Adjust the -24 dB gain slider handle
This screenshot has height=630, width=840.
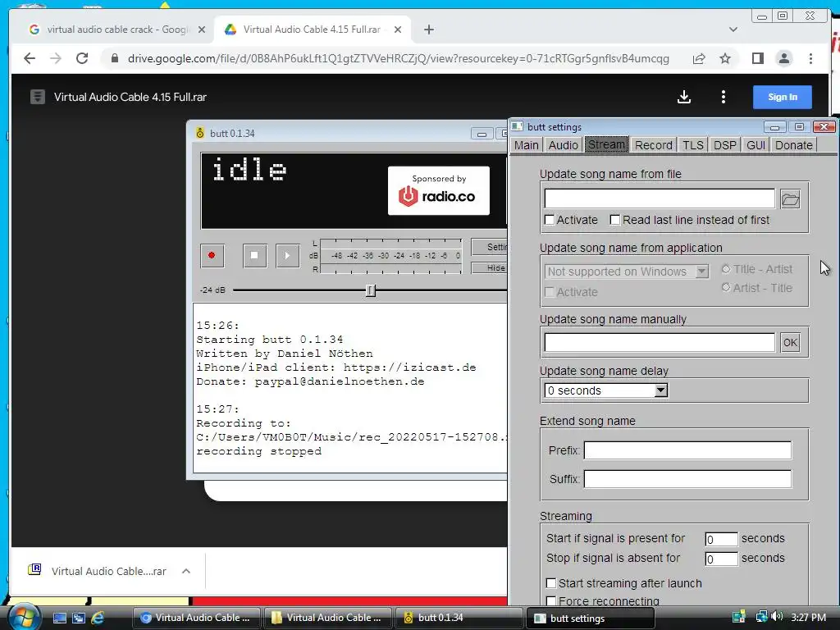[370, 290]
